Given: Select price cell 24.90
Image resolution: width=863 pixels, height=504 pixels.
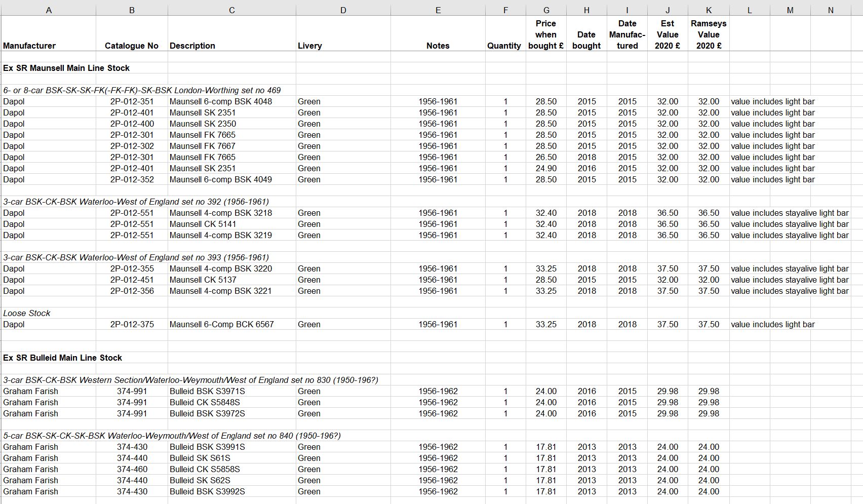Looking at the screenshot, I should pyautogui.click(x=546, y=168).
